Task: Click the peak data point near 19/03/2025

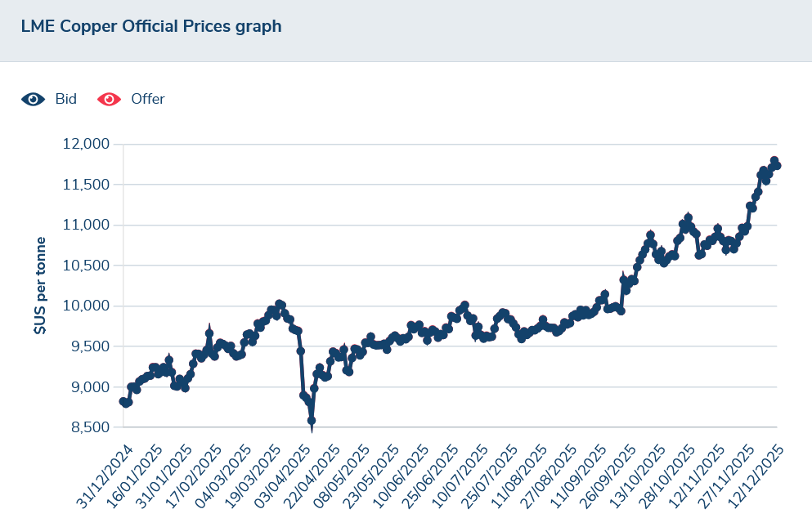Action: (x=280, y=302)
